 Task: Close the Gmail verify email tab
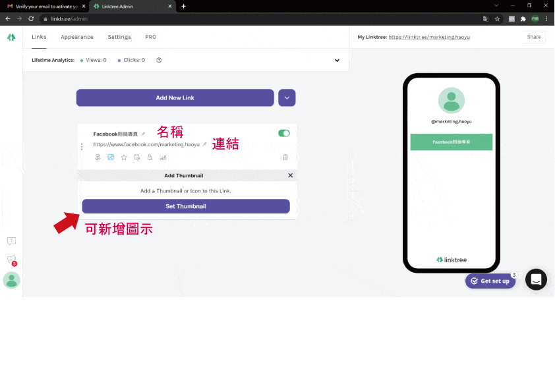(84, 7)
